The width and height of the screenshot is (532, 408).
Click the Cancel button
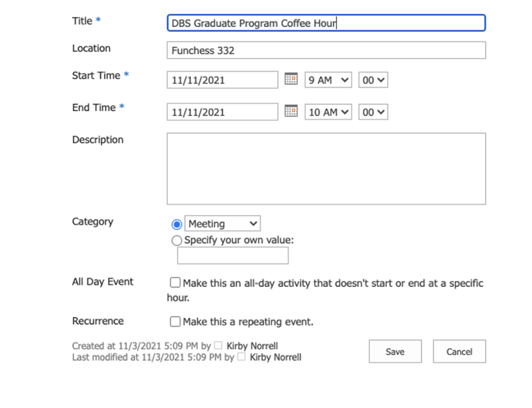459,352
